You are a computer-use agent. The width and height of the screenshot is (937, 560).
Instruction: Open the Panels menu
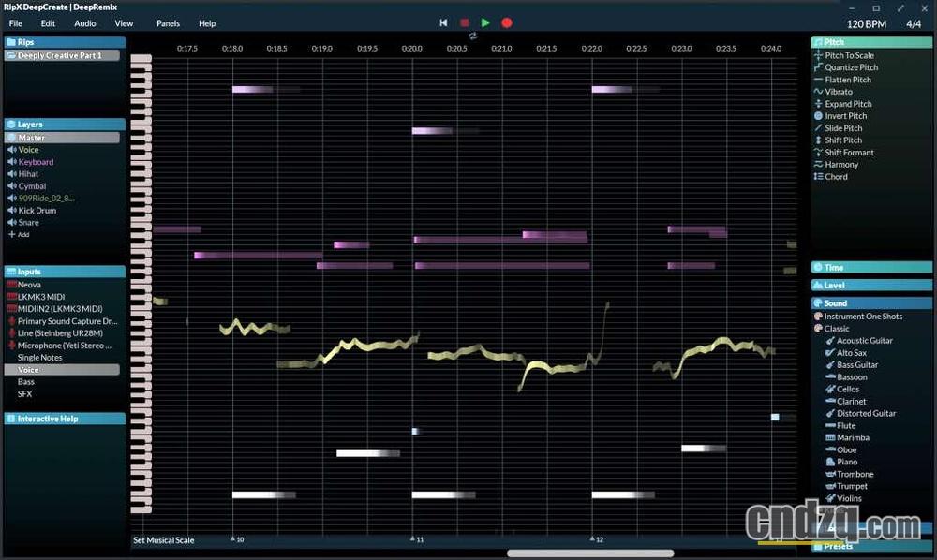[168, 23]
